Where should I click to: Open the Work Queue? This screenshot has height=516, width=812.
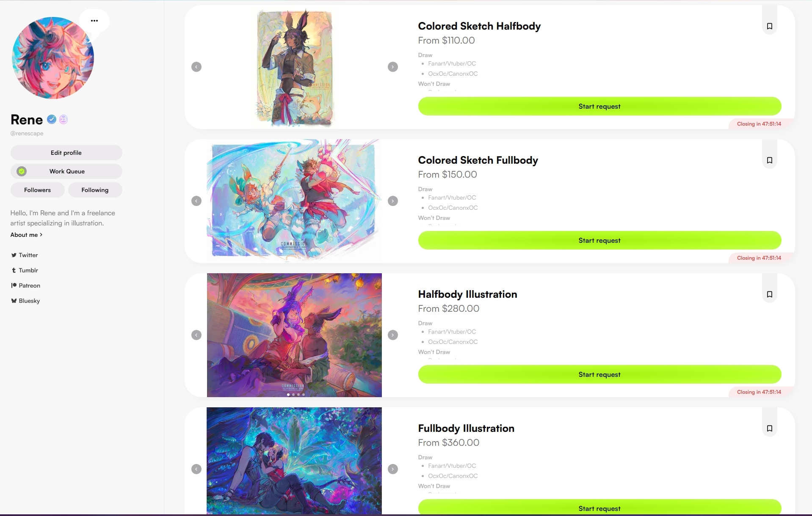pyautogui.click(x=66, y=171)
